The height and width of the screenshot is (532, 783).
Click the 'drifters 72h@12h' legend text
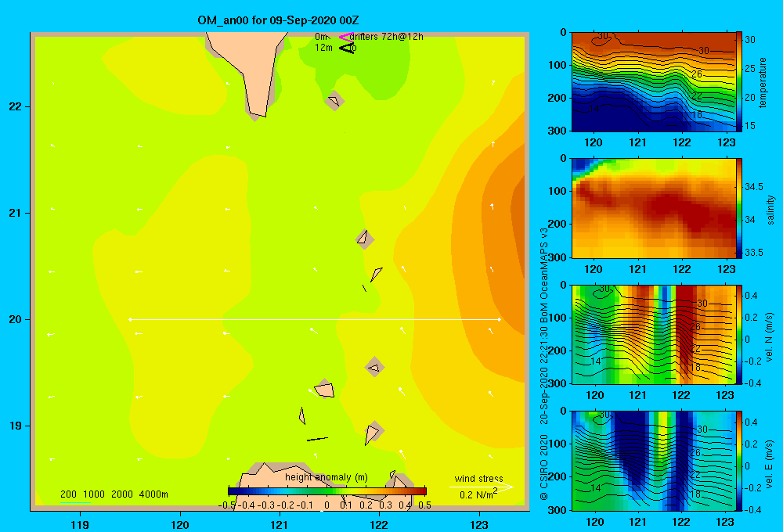386,37
